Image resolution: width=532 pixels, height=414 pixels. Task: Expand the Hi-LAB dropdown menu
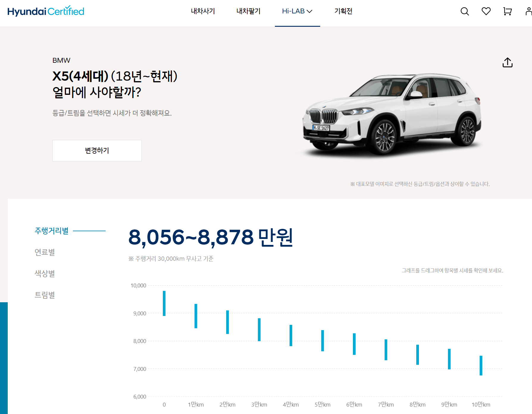click(x=297, y=11)
